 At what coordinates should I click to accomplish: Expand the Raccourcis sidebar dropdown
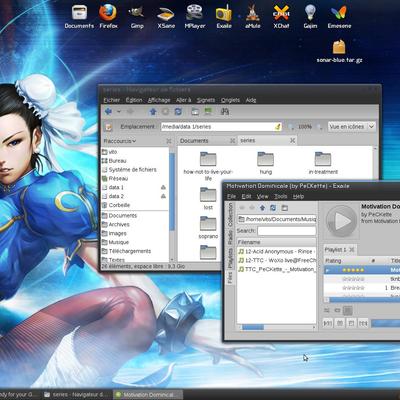[x=119, y=141]
